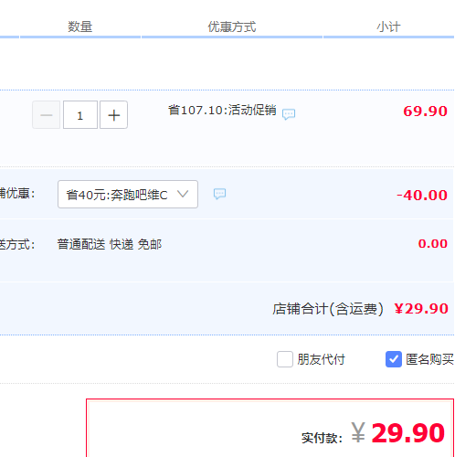Click the 数量 column header
Image resolution: width=476 pixels, height=457 pixels.
[80, 27]
